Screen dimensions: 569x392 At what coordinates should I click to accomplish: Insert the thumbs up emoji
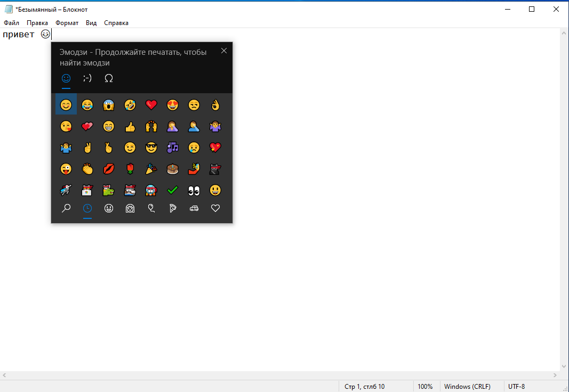[x=130, y=126]
